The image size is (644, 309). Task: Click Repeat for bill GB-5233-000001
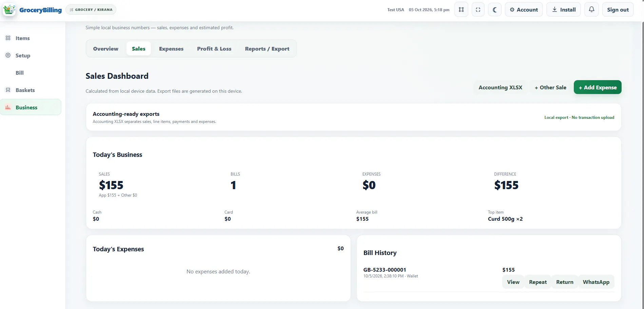point(538,282)
